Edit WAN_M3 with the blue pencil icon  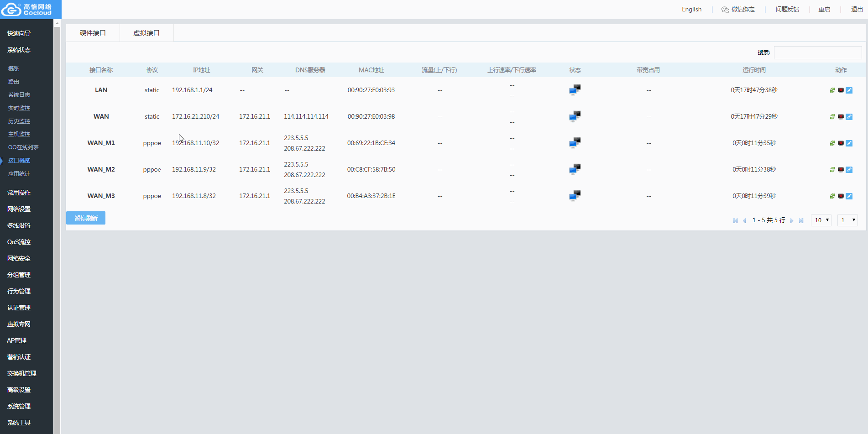[x=849, y=196]
